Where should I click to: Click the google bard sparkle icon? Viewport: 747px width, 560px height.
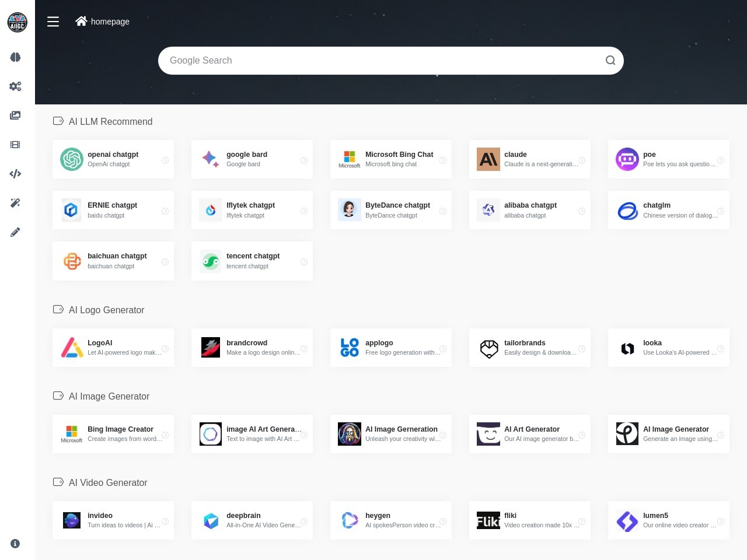[211, 159]
